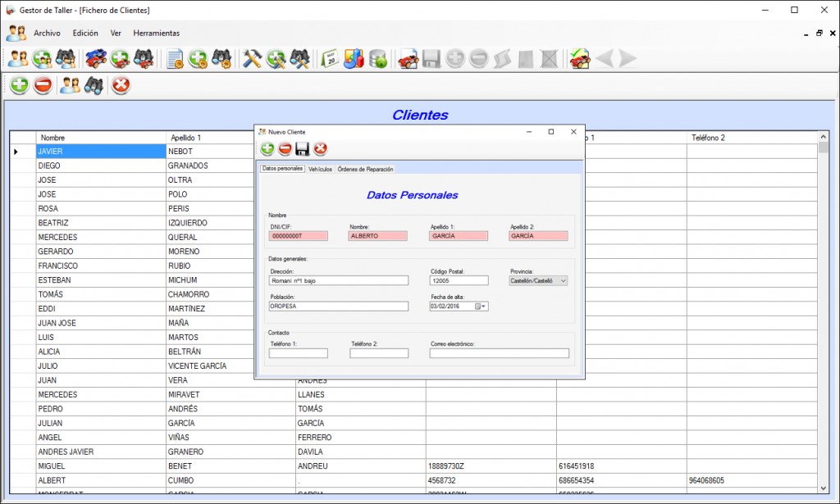Select the IZQUIERDO cell
The image size is (840, 504).
(x=209, y=223)
